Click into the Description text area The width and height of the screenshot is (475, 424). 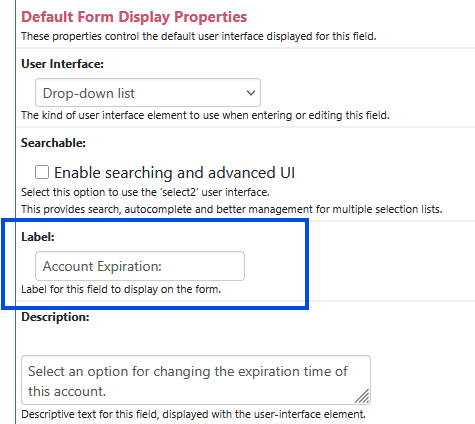[196, 380]
